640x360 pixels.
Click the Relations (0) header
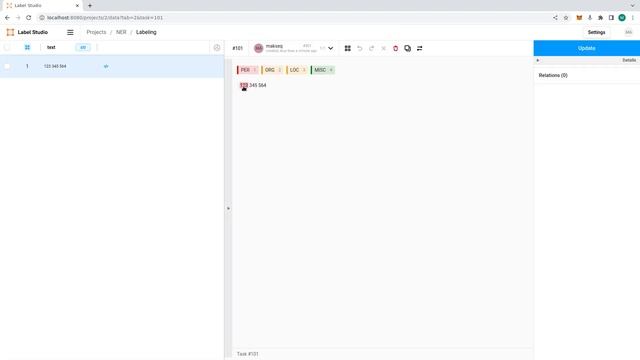[x=553, y=76]
